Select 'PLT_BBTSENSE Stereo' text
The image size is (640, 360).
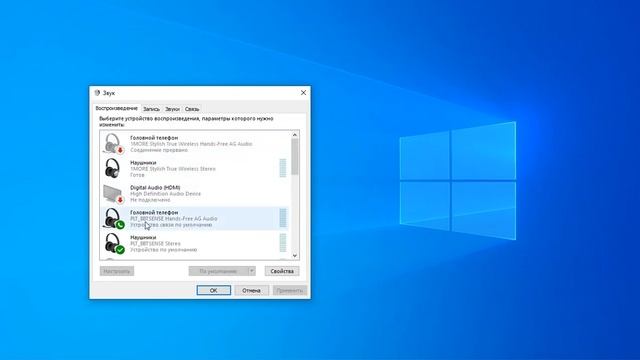[x=156, y=244]
